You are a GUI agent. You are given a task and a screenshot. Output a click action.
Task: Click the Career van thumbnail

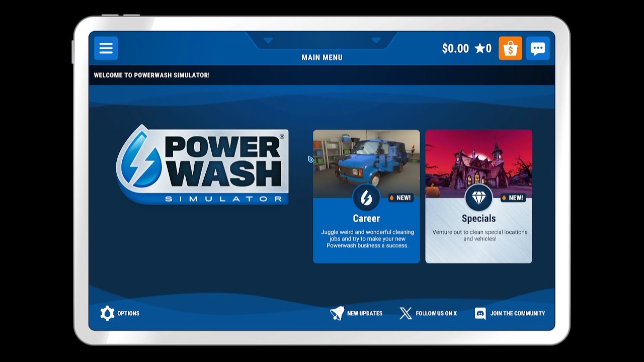pyautogui.click(x=366, y=163)
